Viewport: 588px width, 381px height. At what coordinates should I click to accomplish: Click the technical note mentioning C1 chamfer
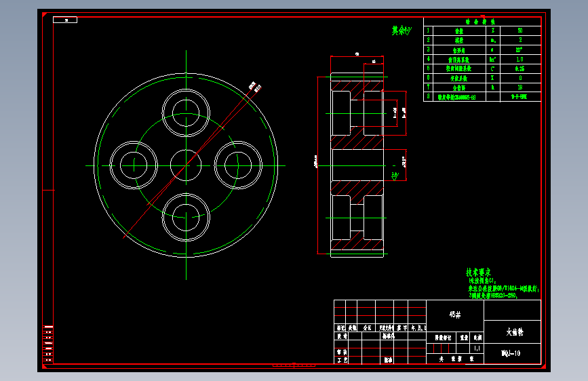click(x=482, y=281)
